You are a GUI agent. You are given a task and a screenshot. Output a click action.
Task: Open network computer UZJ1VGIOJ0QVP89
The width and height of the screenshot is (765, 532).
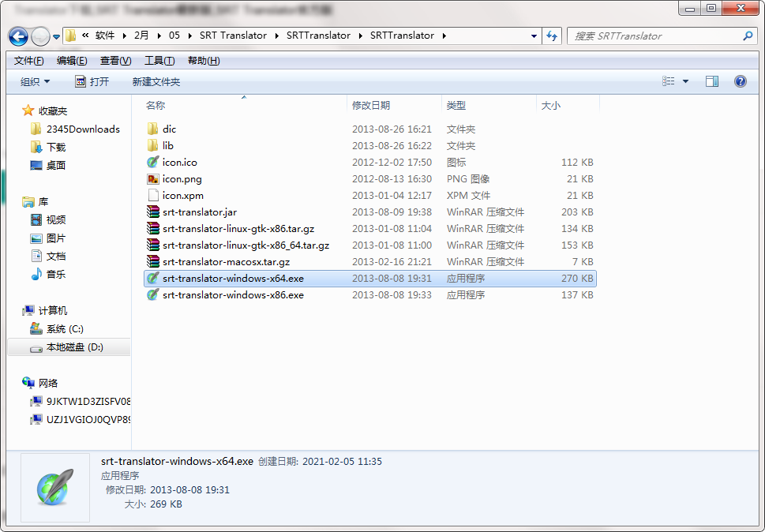coord(88,419)
